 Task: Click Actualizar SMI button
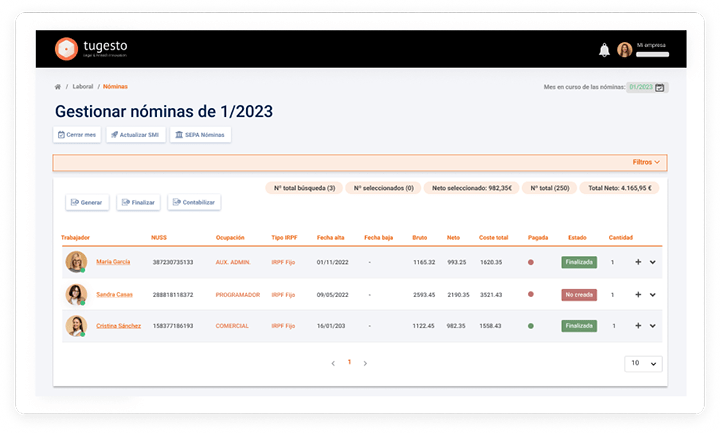(135, 135)
